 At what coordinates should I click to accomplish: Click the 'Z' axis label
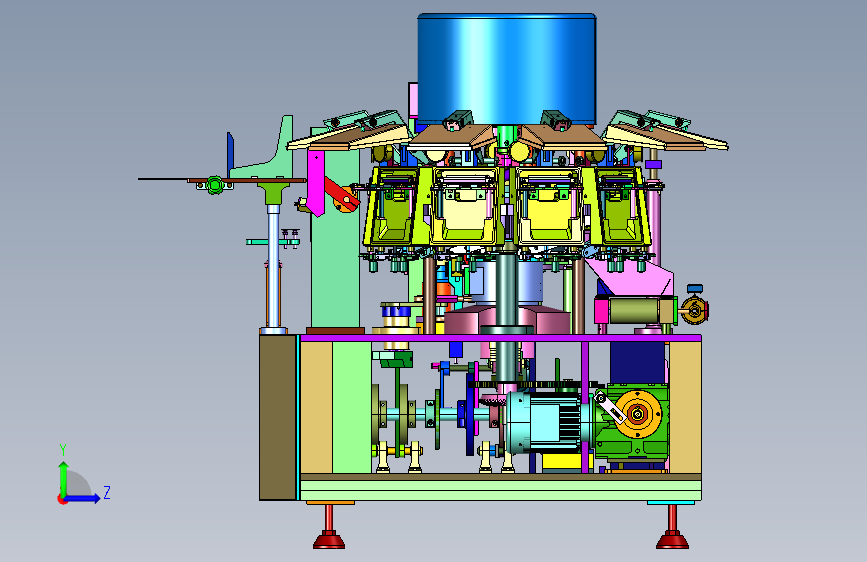point(107,492)
